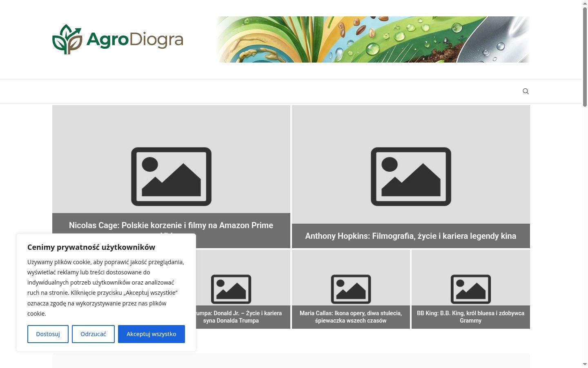Open the header banner image
The image size is (588, 368).
[373, 39]
